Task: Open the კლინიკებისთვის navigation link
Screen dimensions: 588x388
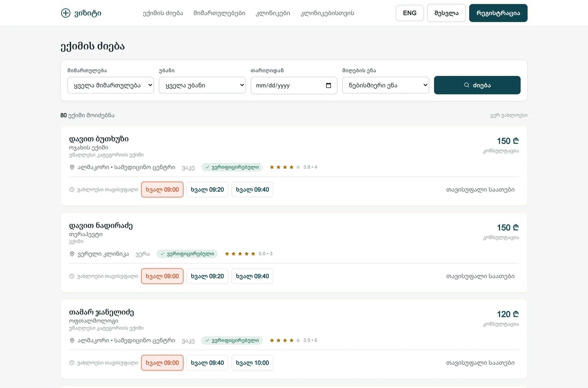Action: (327, 13)
